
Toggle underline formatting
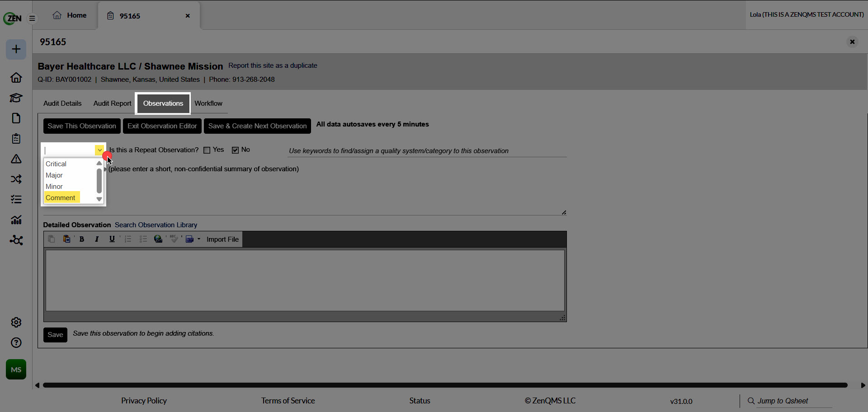[x=112, y=239]
